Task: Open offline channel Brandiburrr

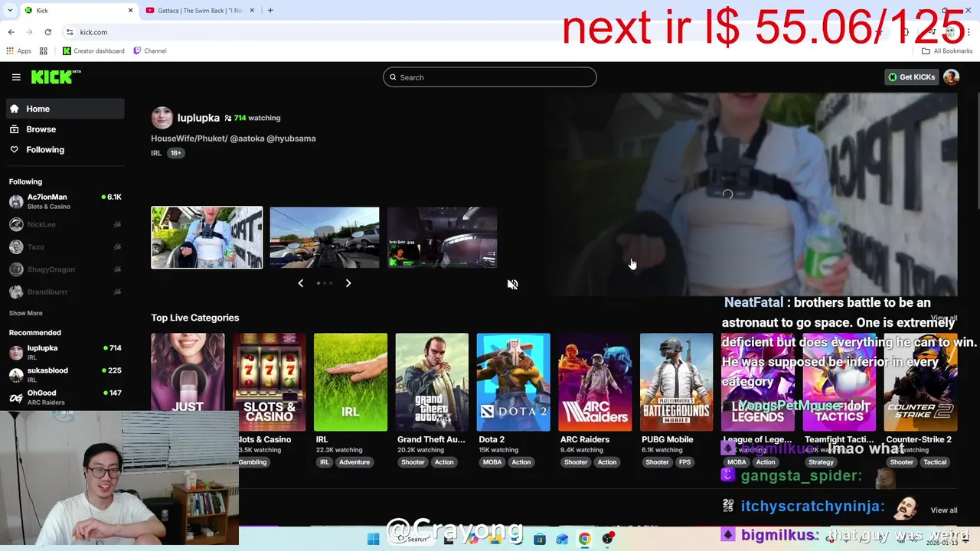Action: point(65,292)
